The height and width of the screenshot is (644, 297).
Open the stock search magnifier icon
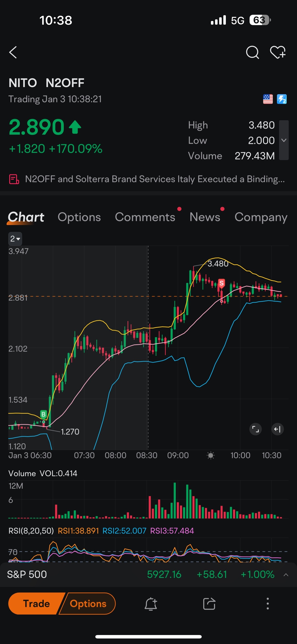252,52
